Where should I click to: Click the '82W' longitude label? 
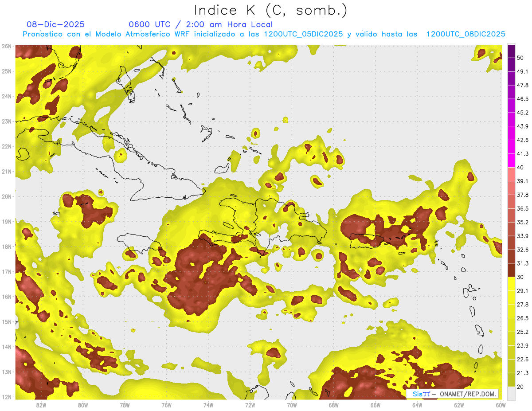point(41,405)
